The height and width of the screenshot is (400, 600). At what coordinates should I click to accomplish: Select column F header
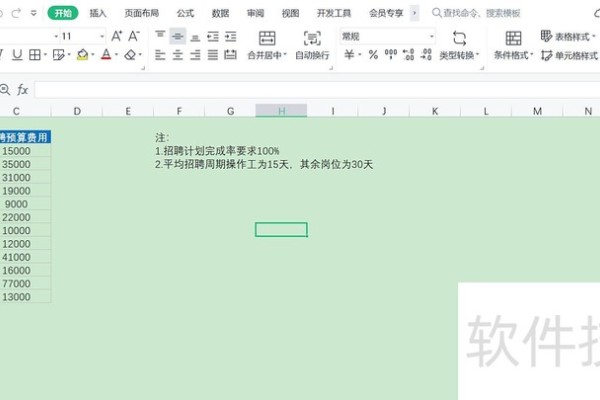(179, 111)
